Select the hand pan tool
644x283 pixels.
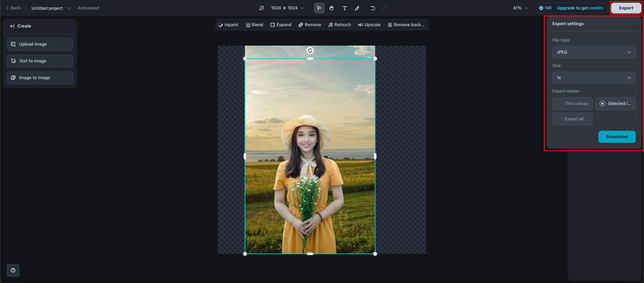332,8
